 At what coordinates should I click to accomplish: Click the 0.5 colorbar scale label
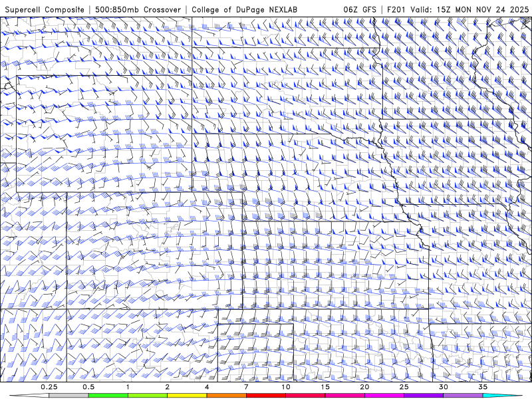click(88, 387)
